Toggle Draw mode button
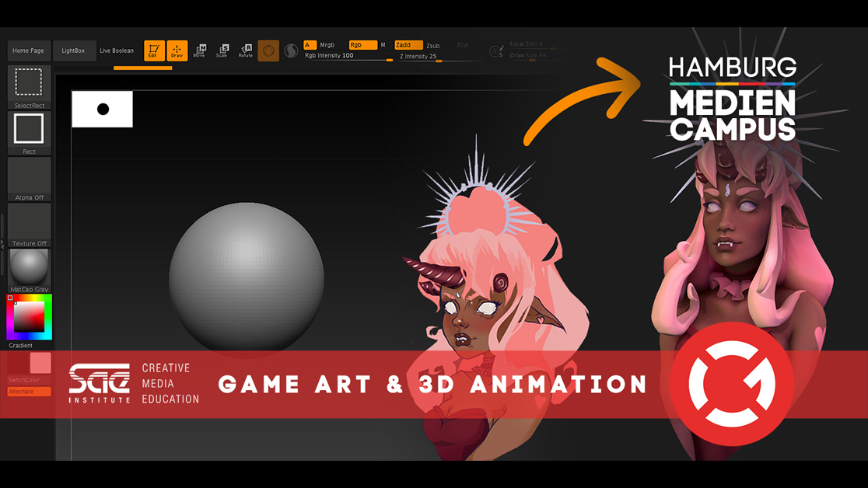Viewport: 868px width, 488px height. tap(177, 51)
